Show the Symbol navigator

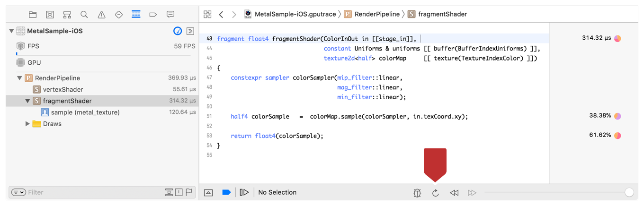click(67, 15)
